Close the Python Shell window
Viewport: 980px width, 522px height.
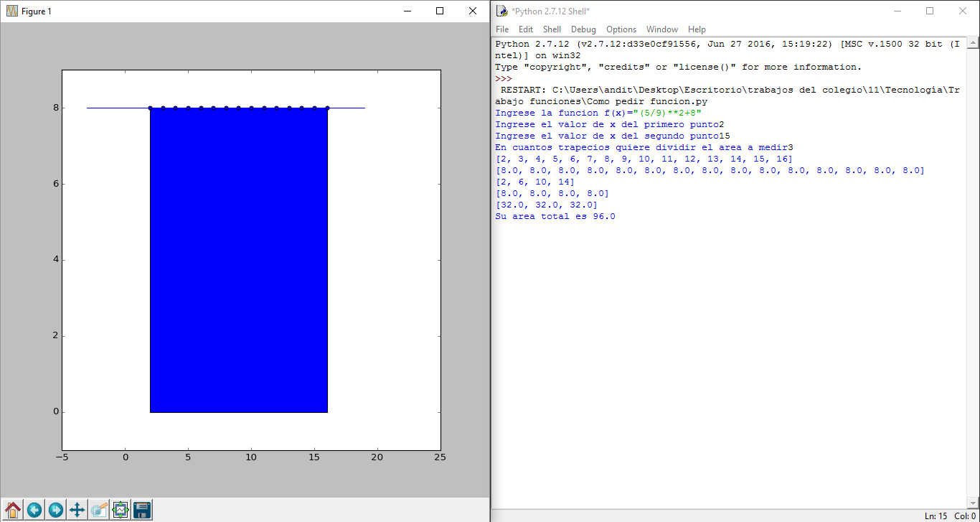963,11
